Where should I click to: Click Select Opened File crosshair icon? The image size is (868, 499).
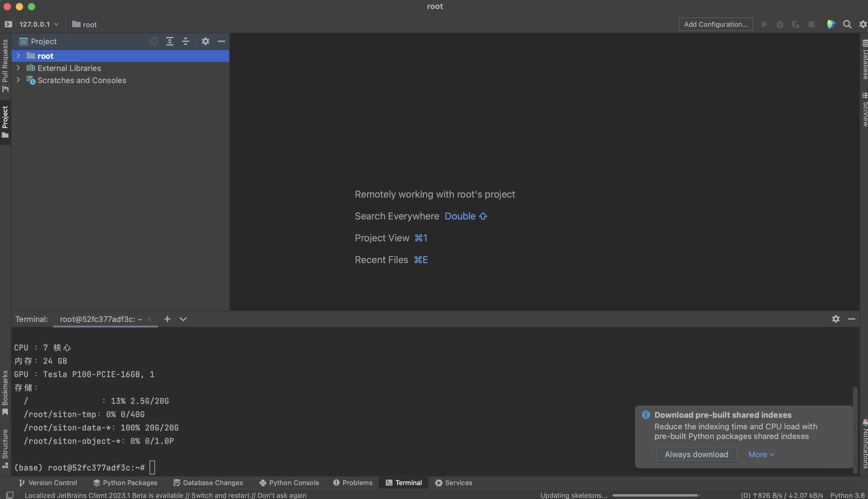(x=154, y=42)
